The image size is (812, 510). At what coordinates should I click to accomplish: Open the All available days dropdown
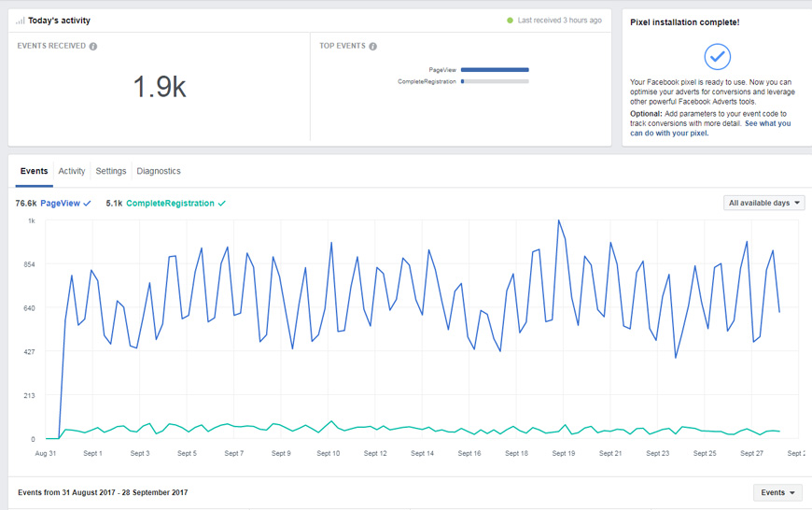coord(763,203)
